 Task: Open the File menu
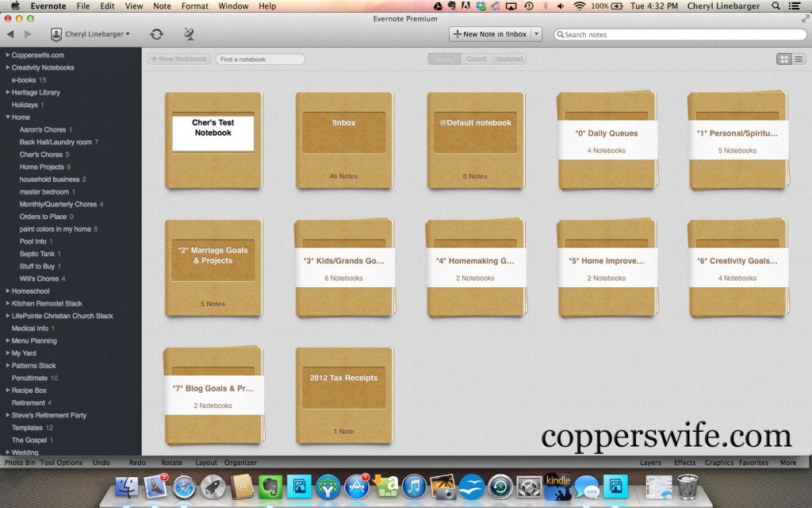[82, 6]
